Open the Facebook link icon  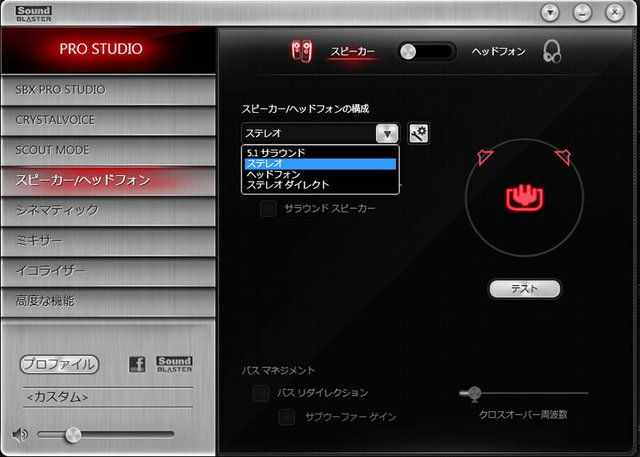coord(137,364)
